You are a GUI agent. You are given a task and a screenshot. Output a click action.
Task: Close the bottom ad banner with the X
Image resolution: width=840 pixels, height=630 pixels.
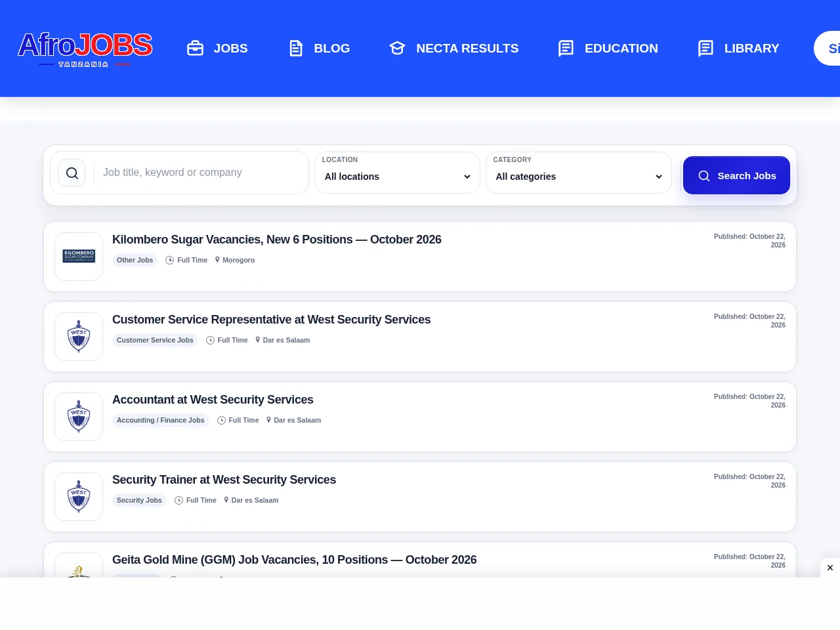(x=830, y=568)
